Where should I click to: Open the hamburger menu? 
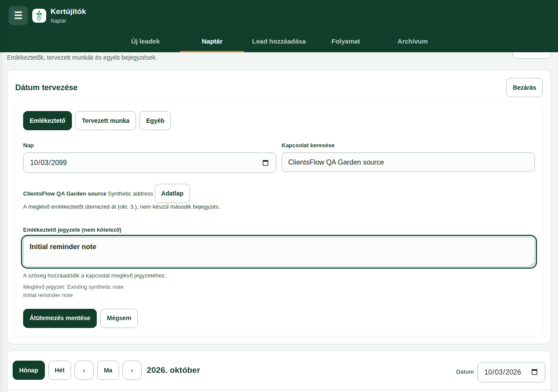pos(18,16)
